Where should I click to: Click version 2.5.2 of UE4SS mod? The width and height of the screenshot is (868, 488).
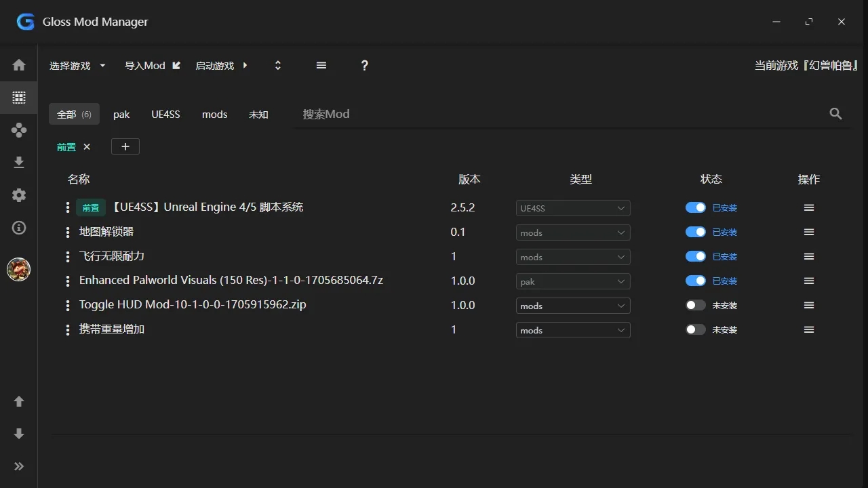pyautogui.click(x=462, y=207)
